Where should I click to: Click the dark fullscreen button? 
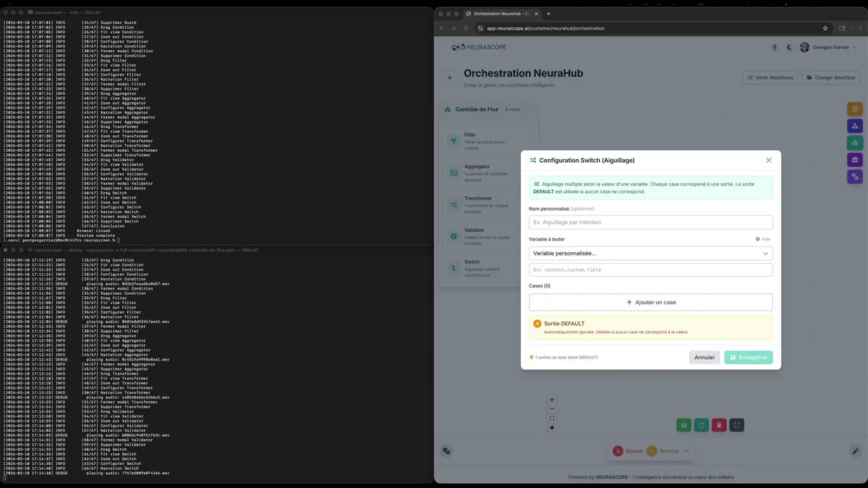[x=736, y=425]
